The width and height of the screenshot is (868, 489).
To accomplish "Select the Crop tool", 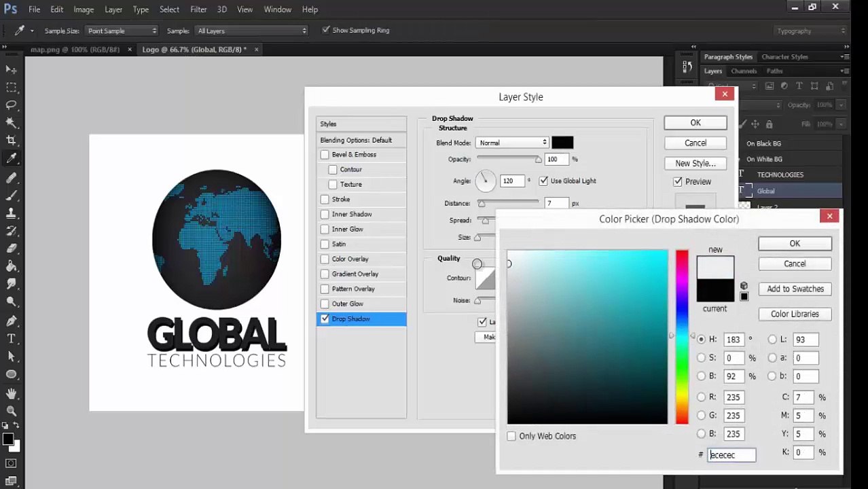I will pyautogui.click(x=11, y=140).
